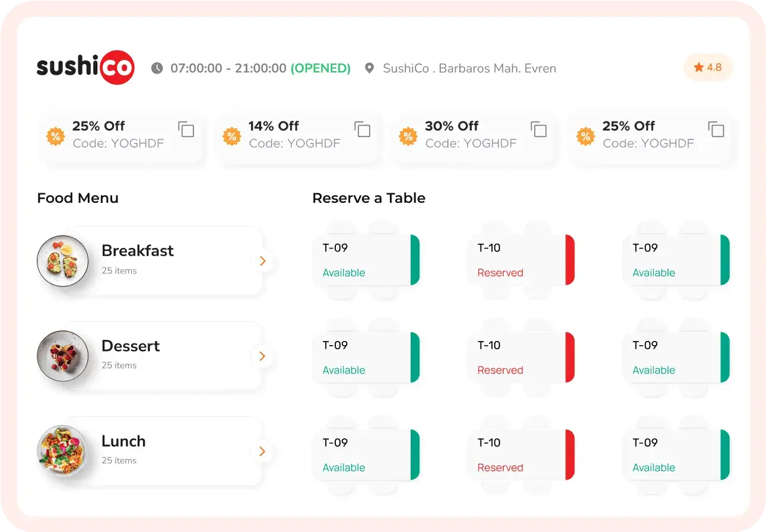The image size is (766, 532).
Task: Copy the 14% Off coupon code
Action: [x=362, y=129]
